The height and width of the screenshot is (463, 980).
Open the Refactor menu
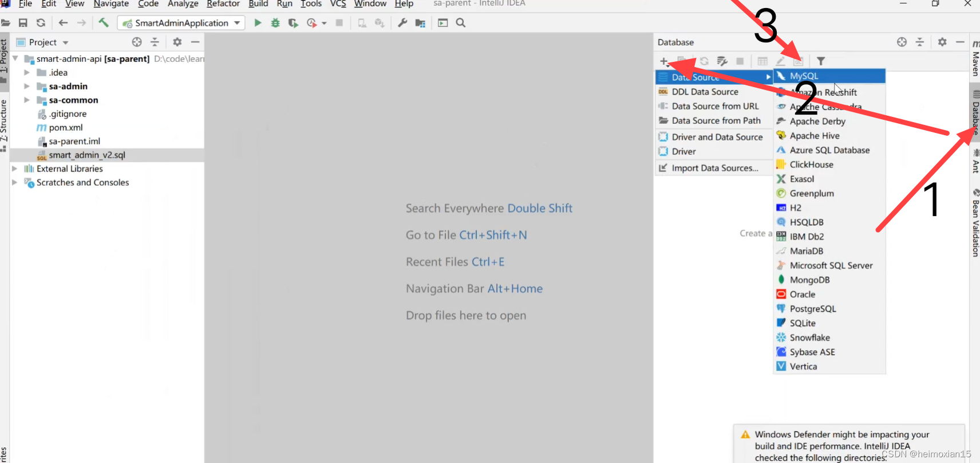pos(223,4)
